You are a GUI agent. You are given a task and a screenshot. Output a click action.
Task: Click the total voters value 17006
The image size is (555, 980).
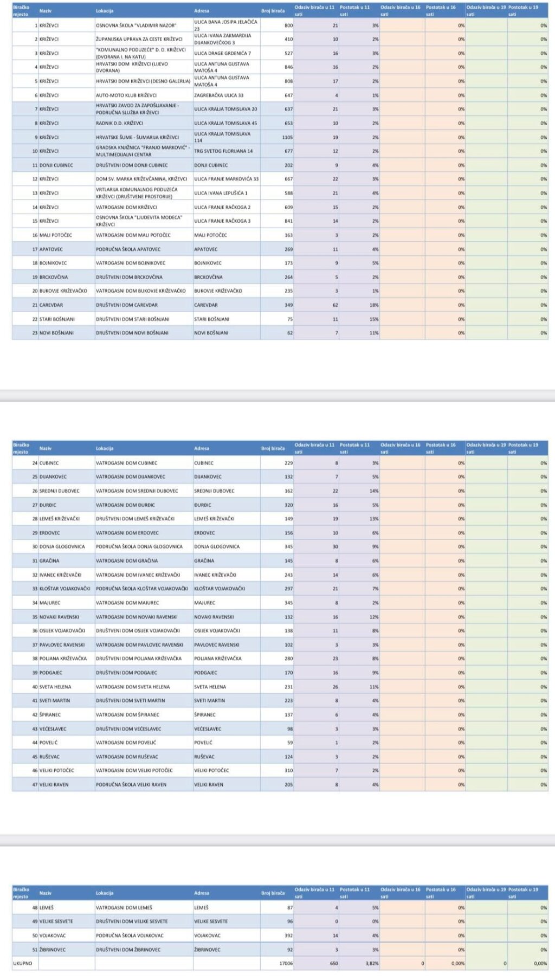[286, 963]
